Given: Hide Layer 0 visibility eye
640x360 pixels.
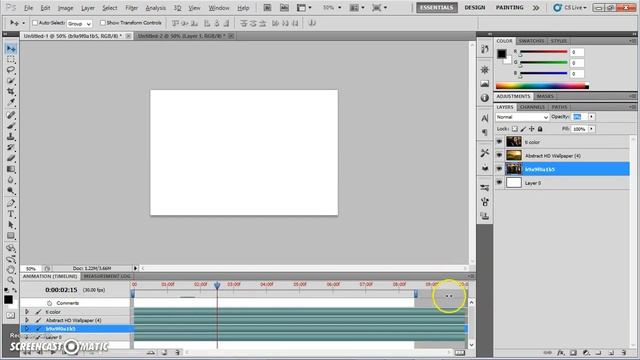Looking at the screenshot, I should pyautogui.click(x=499, y=183).
